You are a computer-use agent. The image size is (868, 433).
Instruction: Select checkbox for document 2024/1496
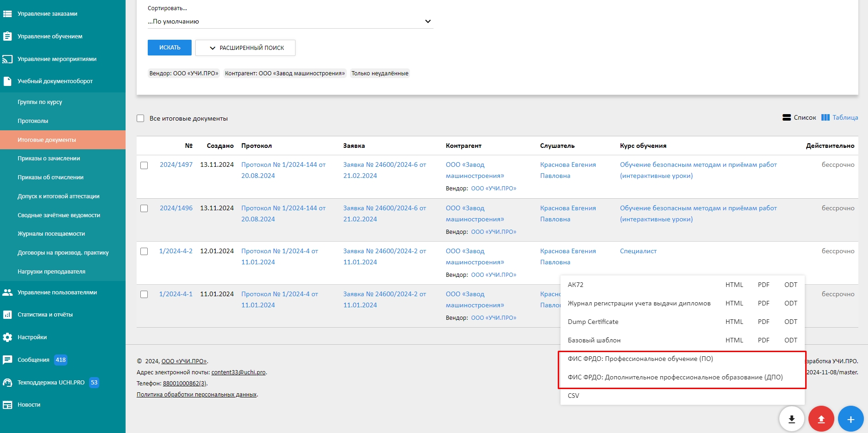click(x=144, y=208)
